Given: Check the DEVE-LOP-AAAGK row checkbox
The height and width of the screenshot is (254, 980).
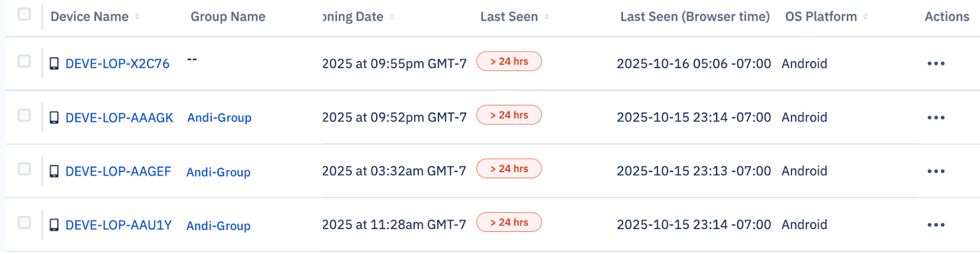Looking at the screenshot, I should tap(24, 115).
